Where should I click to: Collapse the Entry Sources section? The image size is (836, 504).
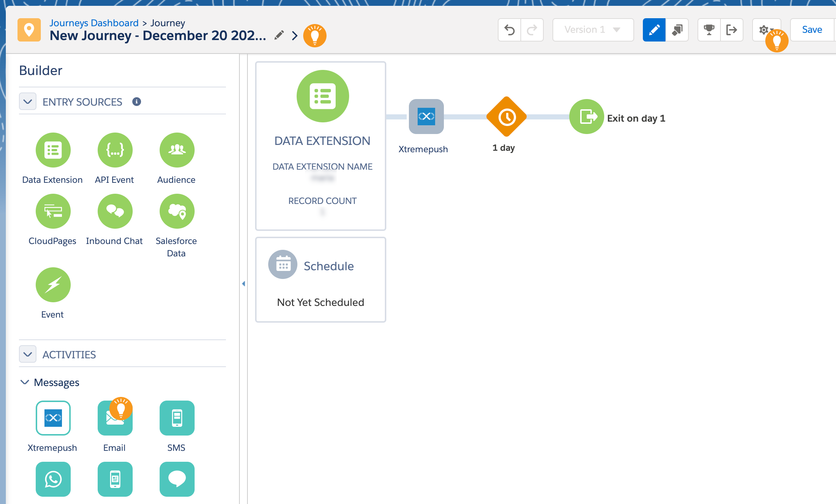pyautogui.click(x=28, y=102)
